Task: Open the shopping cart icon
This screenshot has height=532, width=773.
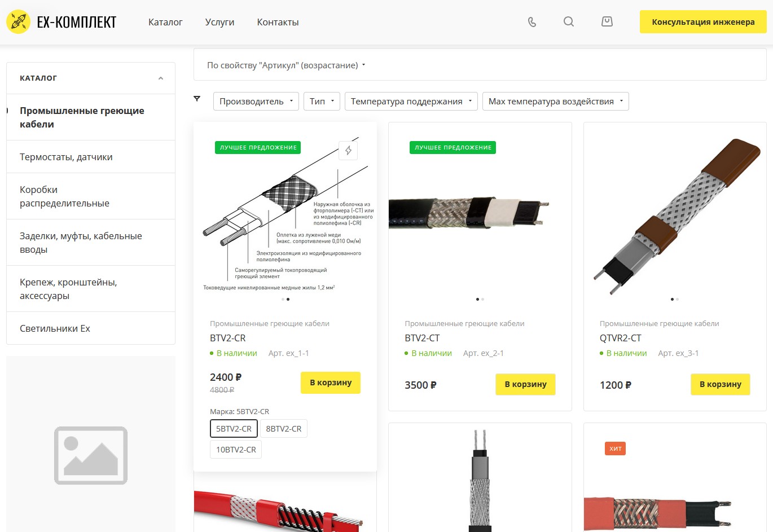Action: [607, 22]
